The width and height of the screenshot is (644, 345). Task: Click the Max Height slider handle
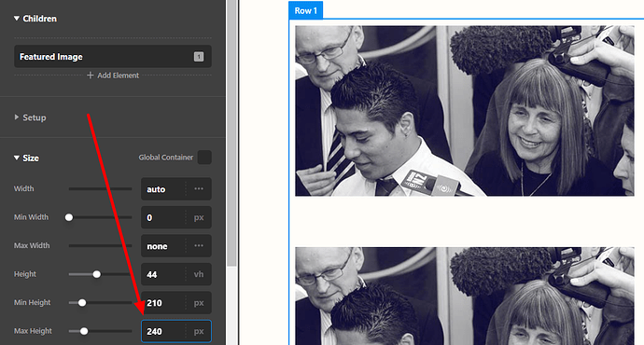(x=84, y=331)
